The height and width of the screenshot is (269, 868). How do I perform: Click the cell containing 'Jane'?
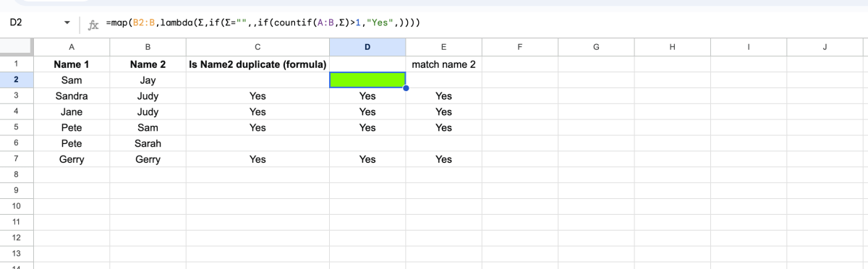(x=72, y=112)
